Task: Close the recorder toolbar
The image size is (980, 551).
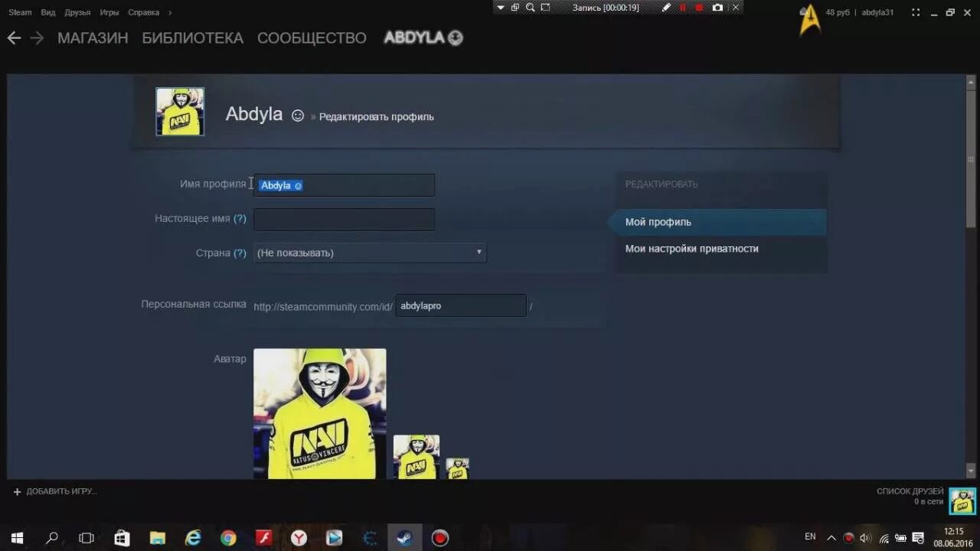Action: click(736, 8)
